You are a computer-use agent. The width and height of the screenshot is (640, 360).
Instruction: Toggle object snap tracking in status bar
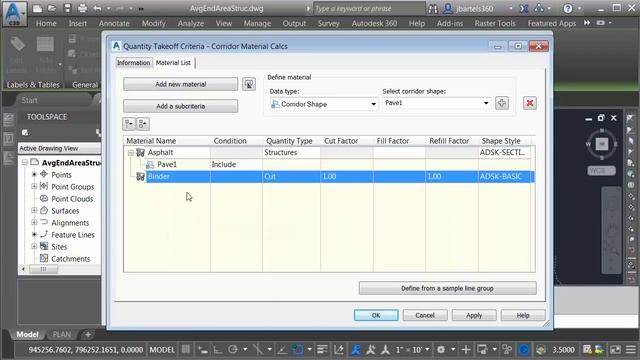click(x=281, y=349)
